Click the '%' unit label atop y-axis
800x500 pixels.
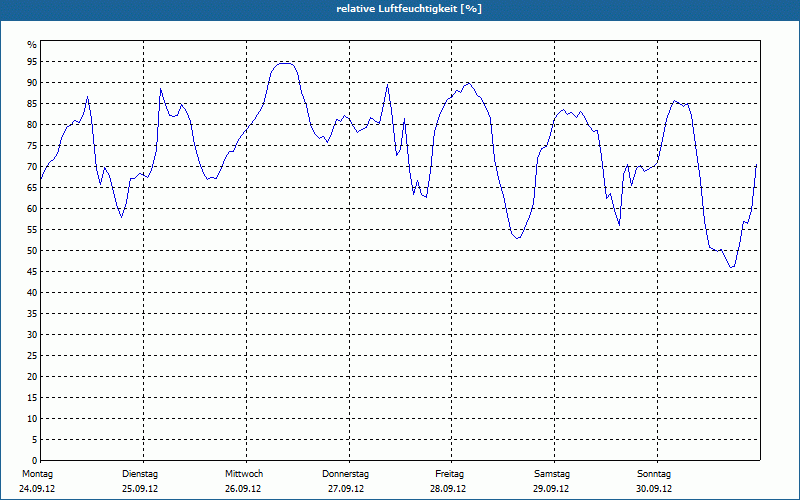[x=32, y=45]
